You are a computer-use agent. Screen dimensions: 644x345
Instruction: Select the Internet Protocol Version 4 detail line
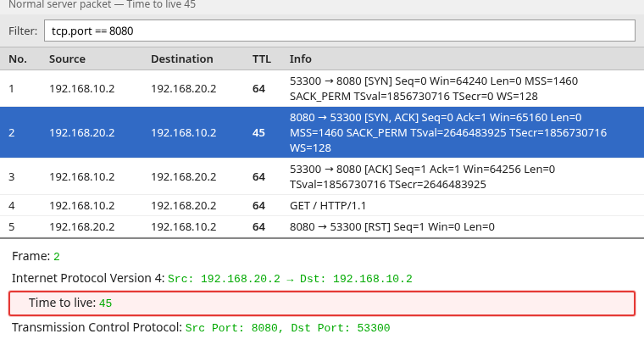point(212,279)
